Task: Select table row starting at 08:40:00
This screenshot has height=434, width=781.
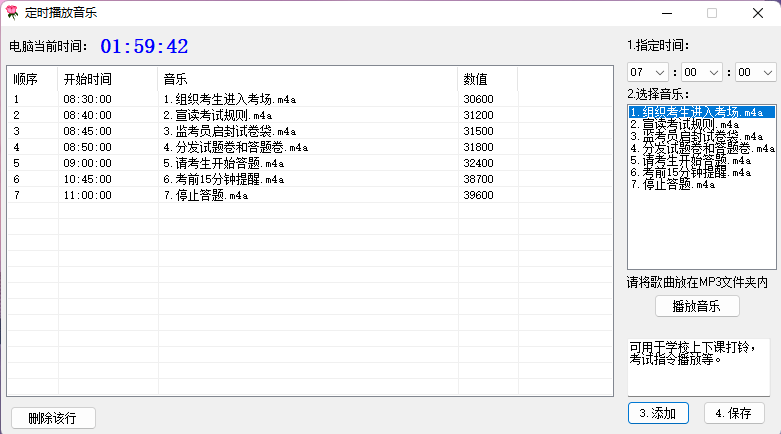Action: 310,115
